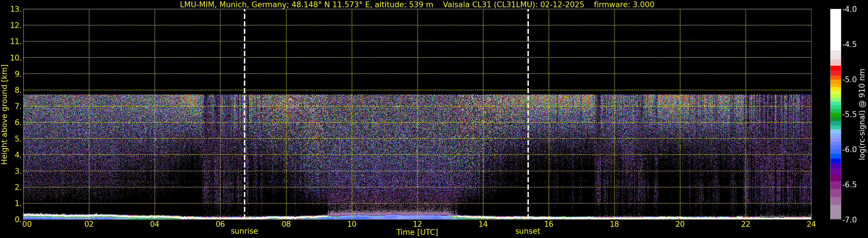Click the "24" tick label on the time axis
Screen dimensions: 868x238
(x=811, y=224)
